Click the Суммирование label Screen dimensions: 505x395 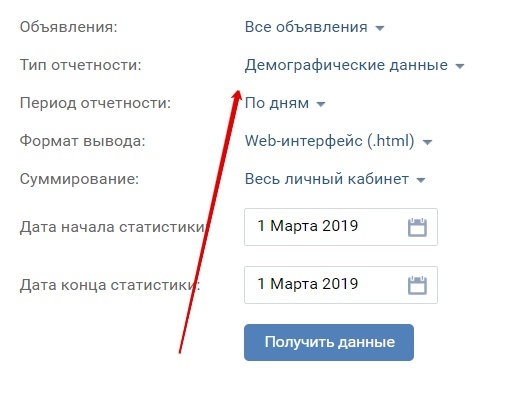[x=79, y=179]
